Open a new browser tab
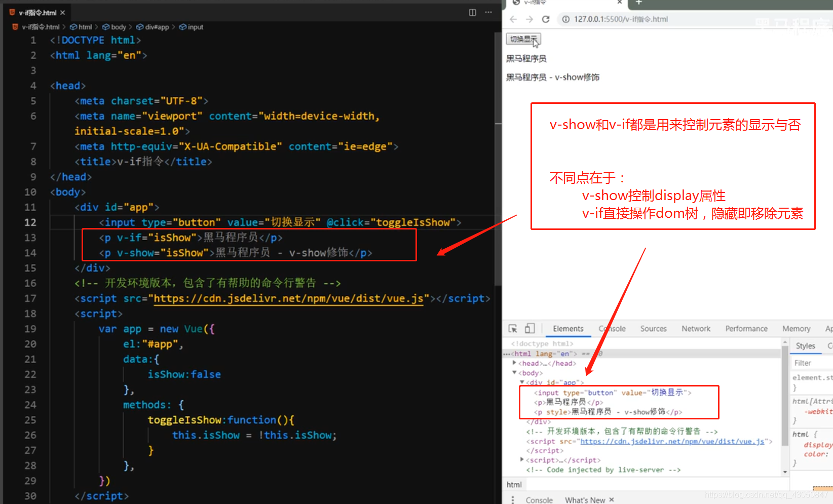 639,3
